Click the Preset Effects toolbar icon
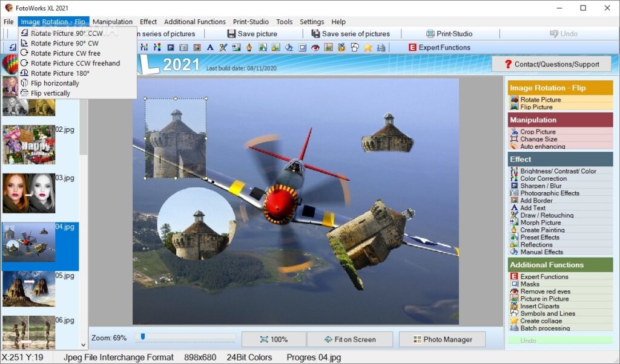This screenshot has width=620, height=364. point(263,47)
